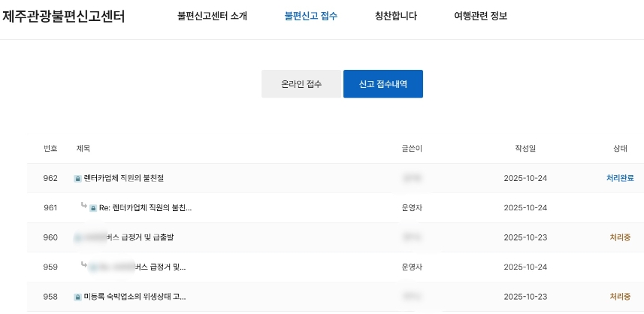Click the 처리중 status on post 960
The height and width of the screenshot is (314, 644).
620,237
